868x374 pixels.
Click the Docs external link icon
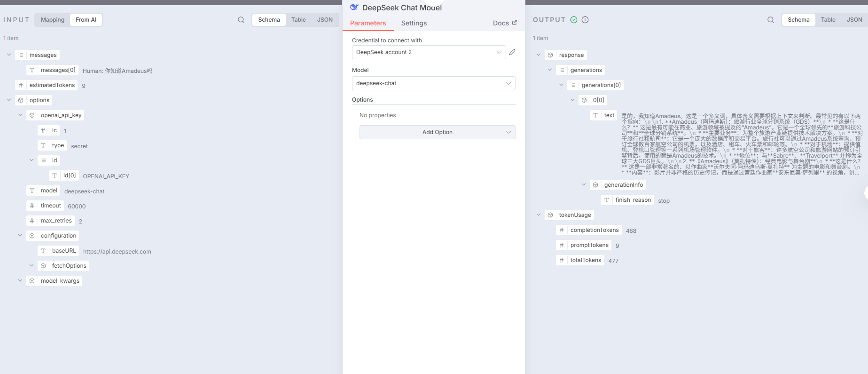pos(515,23)
